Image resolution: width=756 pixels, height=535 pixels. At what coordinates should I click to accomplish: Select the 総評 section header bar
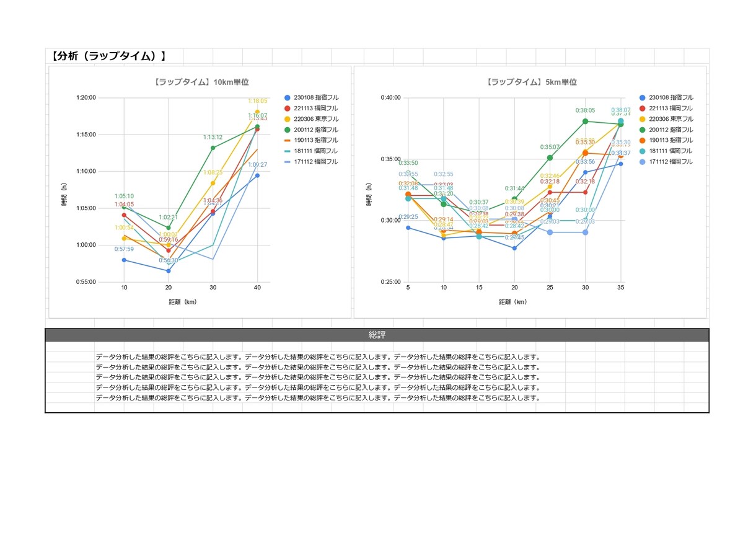pos(377,335)
